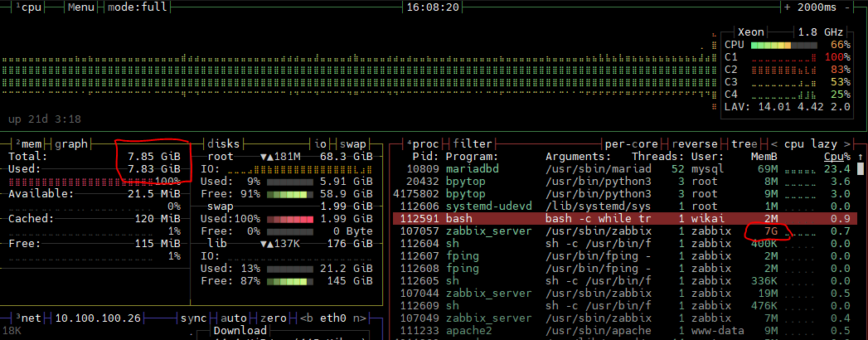The height and width of the screenshot is (340, 868).
Task: Switch to previous network interface with <b
Action: point(307,318)
